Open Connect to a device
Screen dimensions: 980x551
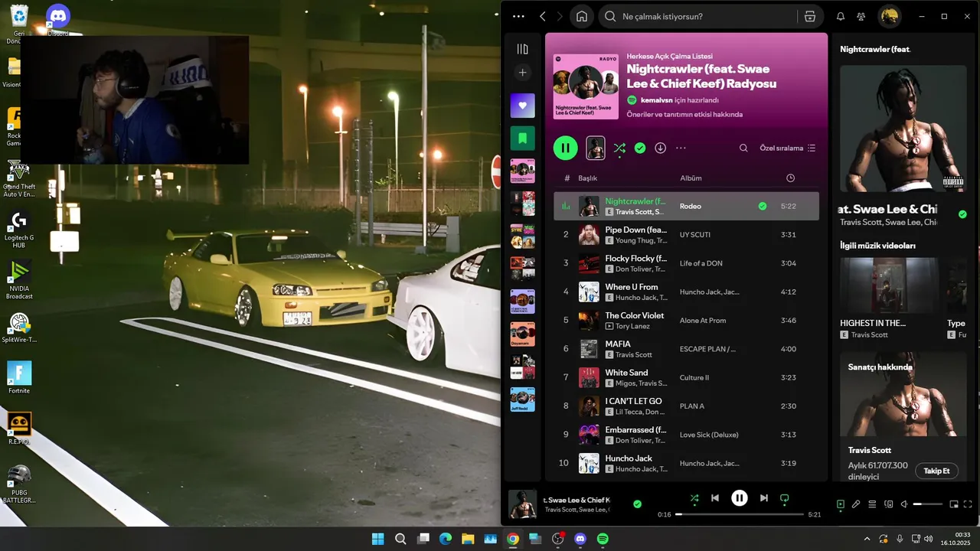889,504
